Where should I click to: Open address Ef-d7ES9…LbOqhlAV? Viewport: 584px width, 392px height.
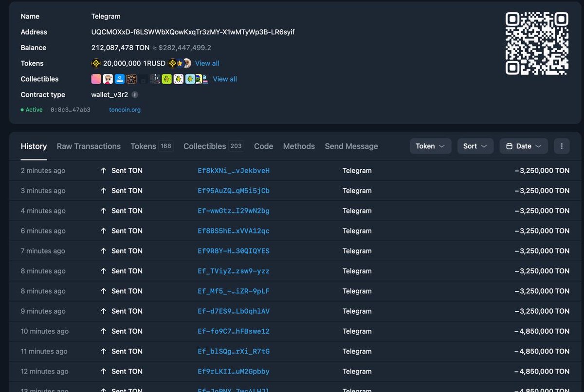tap(234, 311)
